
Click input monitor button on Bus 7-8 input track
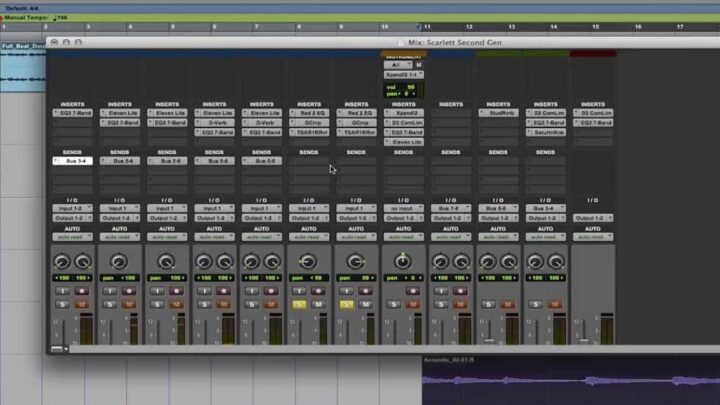pos(439,291)
